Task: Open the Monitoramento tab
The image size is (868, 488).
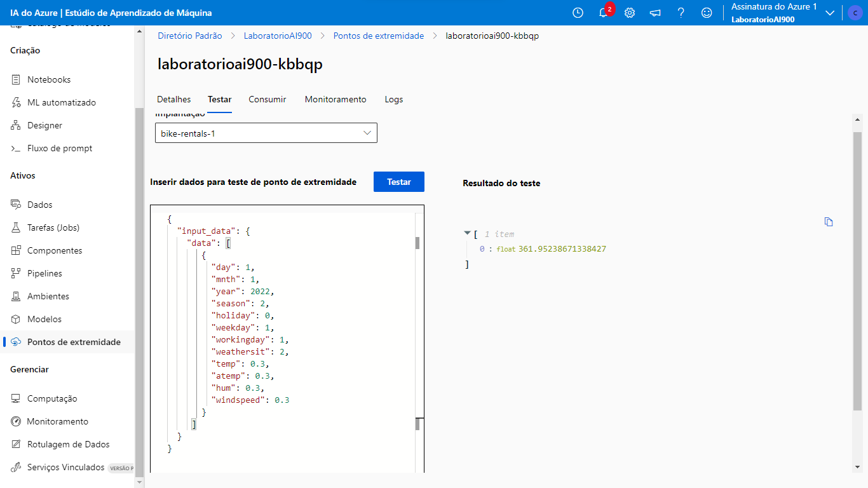Action: point(336,99)
